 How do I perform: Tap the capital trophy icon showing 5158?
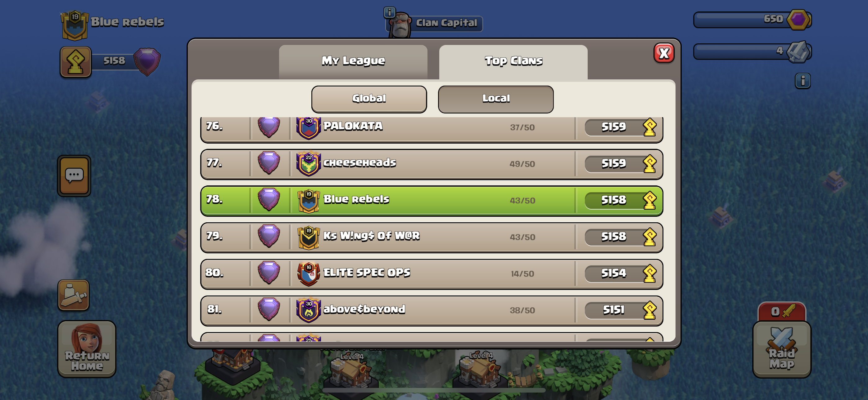75,62
